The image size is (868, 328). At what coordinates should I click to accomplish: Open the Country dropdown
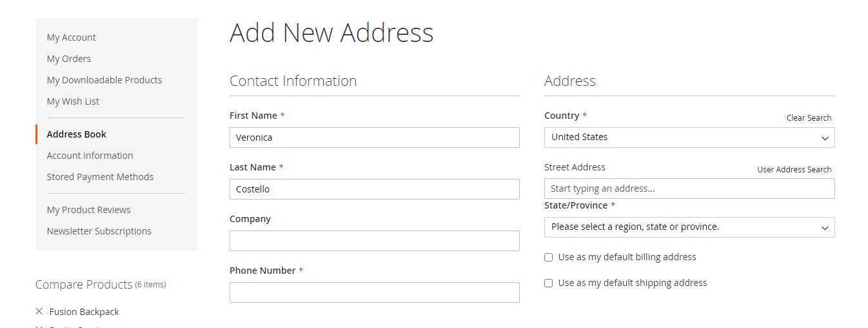(689, 138)
